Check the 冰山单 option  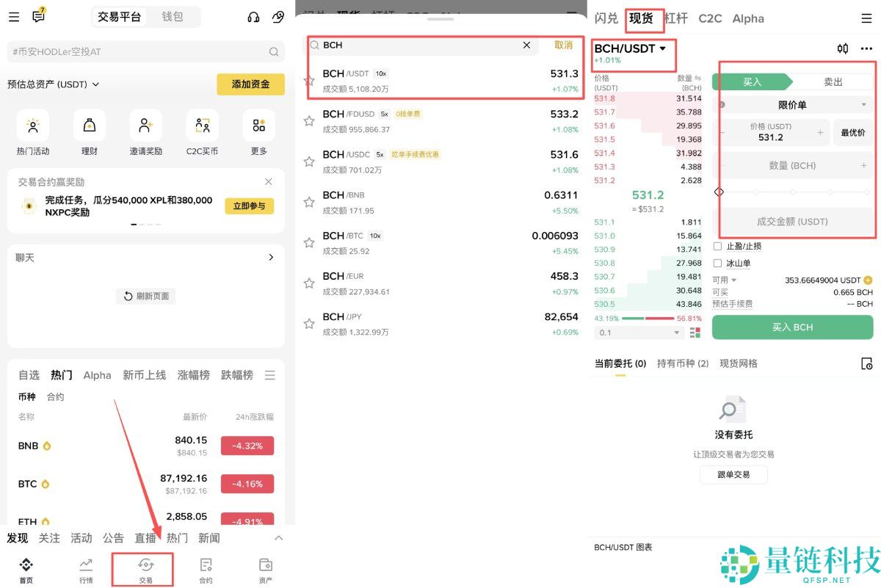(x=717, y=263)
